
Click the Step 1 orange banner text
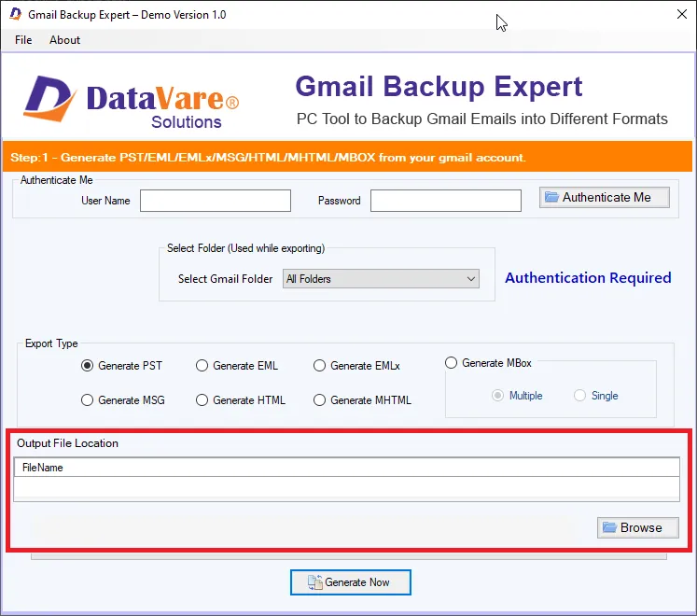[x=268, y=158]
